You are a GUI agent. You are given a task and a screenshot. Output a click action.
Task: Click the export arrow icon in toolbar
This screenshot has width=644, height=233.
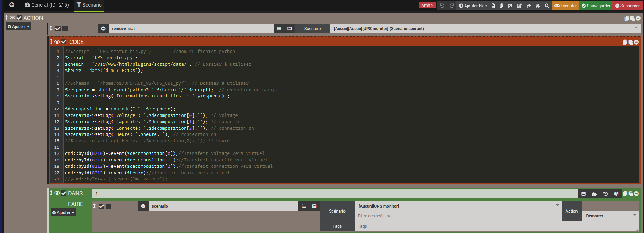point(528,6)
